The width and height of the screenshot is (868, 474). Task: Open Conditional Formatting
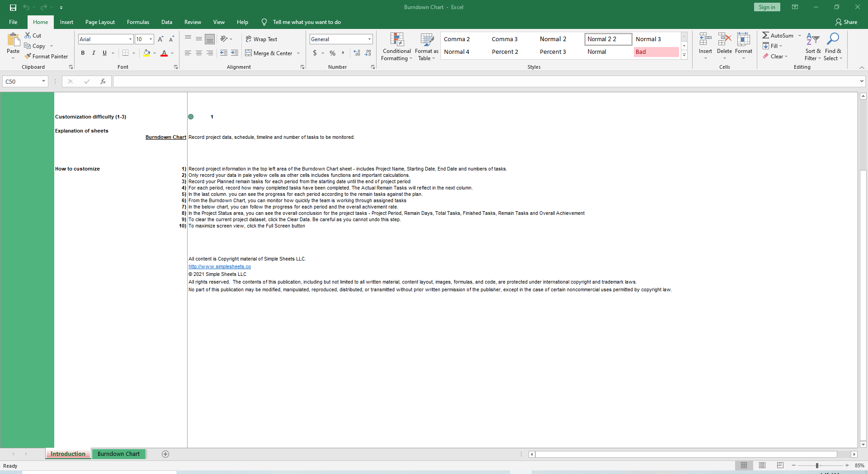[396, 47]
